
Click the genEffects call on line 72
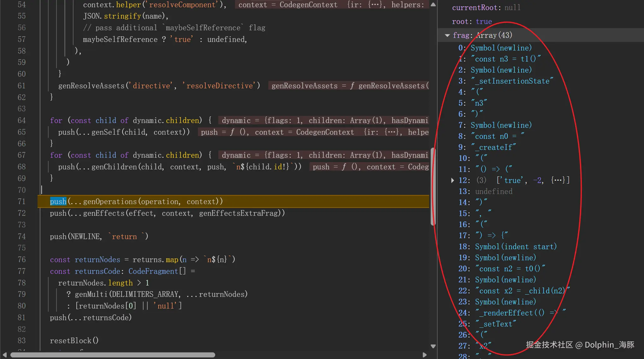pyautogui.click(x=103, y=213)
